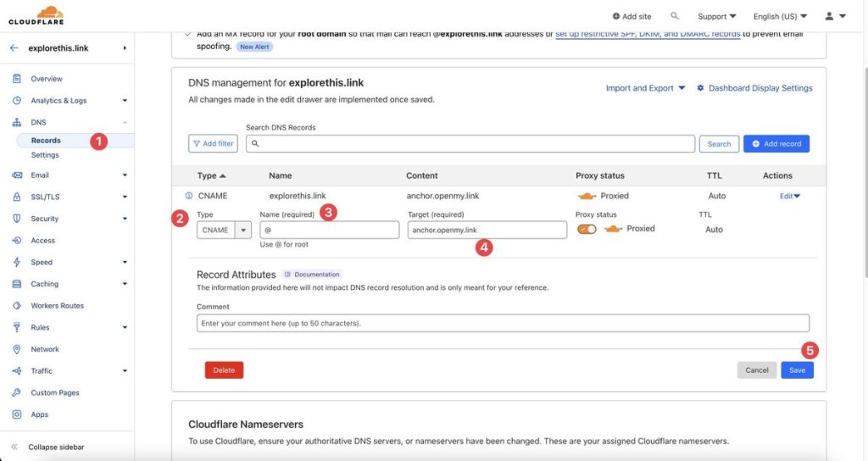
Task: Expand the explorethis.link site switcher arrow
Action: tap(125, 48)
